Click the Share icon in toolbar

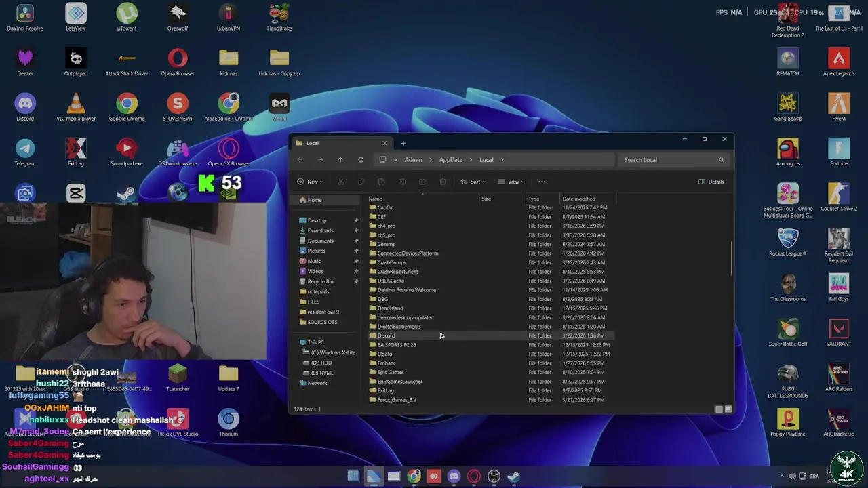tap(422, 182)
